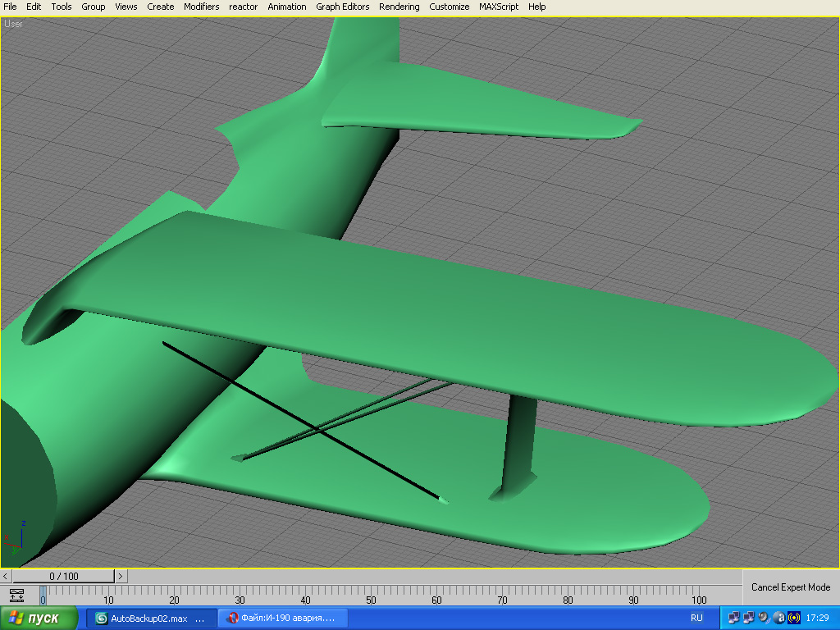
Task: Open the Views menu
Action: (126, 7)
